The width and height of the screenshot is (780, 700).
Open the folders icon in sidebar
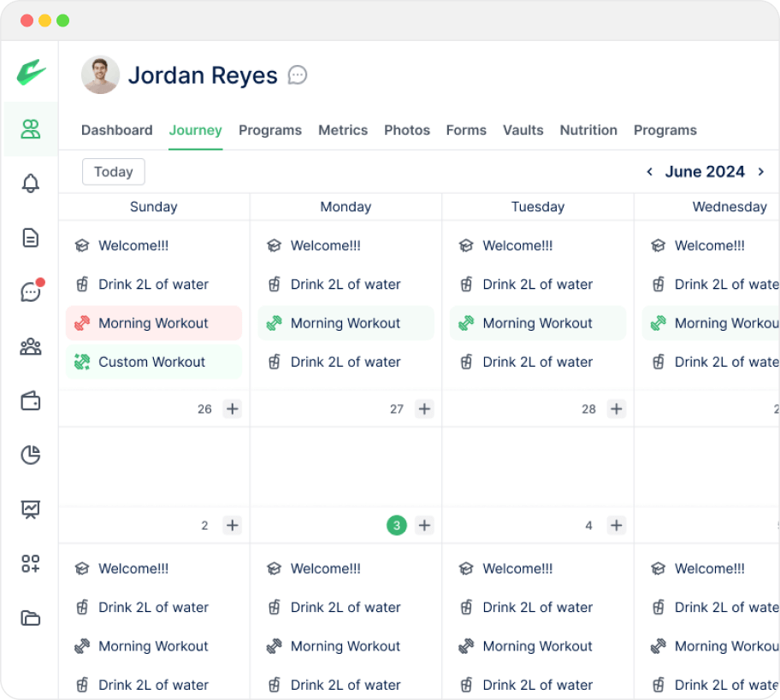tap(31, 618)
